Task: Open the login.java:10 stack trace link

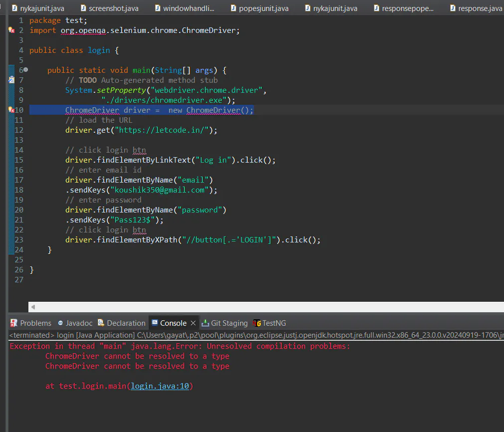Action: point(160,386)
